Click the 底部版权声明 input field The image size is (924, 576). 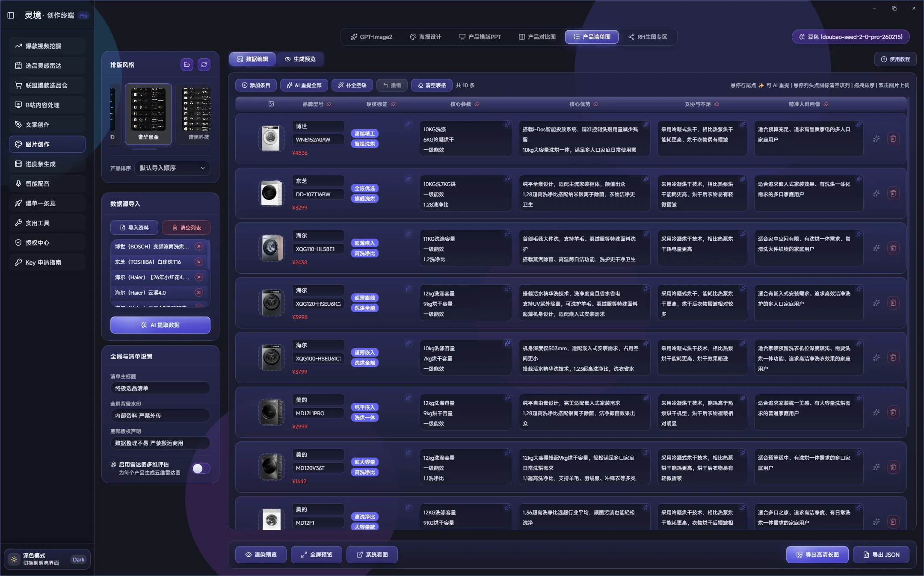click(x=160, y=443)
